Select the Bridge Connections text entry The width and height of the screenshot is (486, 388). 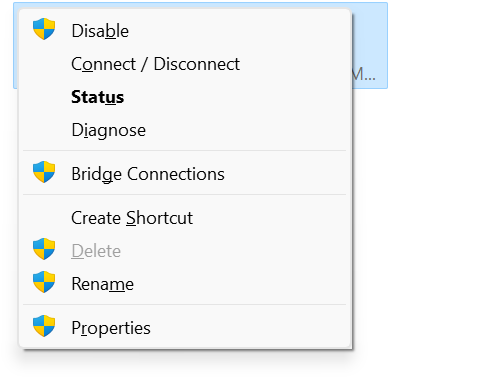148,174
